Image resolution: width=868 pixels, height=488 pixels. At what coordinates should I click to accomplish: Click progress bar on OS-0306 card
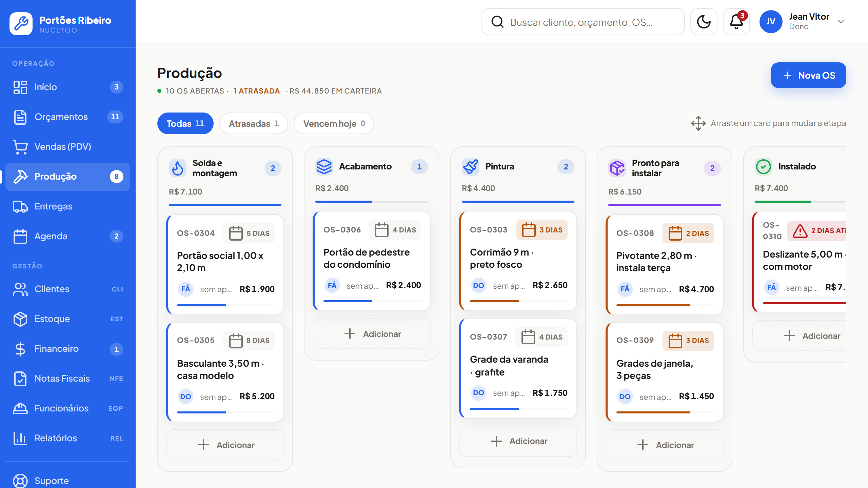pyautogui.click(x=372, y=301)
